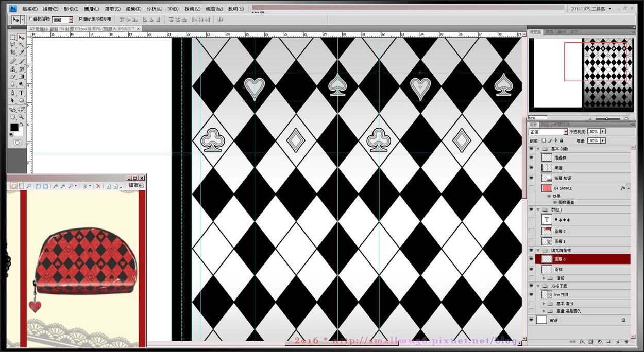Select the Blur tool
Screen dimensions: 644x352
click(13, 84)
